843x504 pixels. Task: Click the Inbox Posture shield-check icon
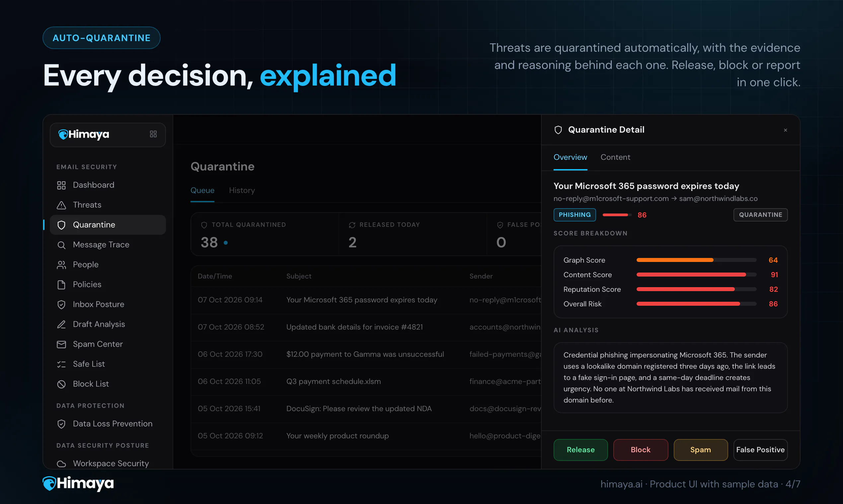[x=61, y=304]
